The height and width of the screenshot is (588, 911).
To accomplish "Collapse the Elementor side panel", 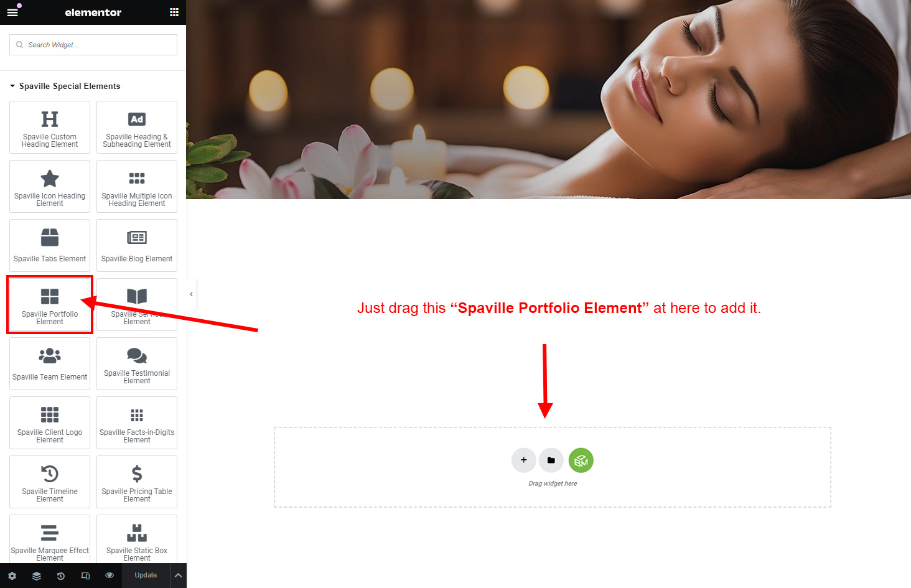I will pyautogui.click(x=191, y=294).
